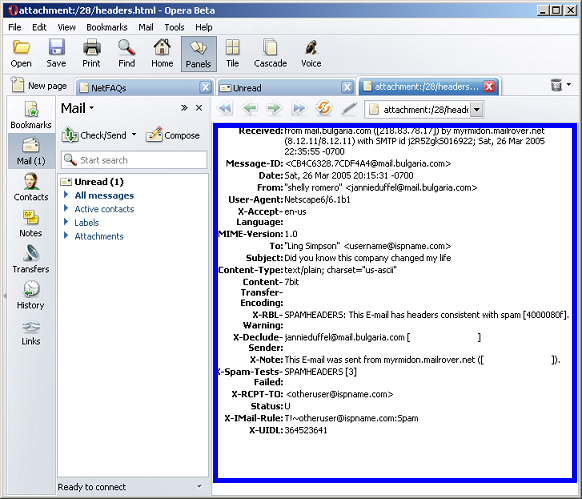Image resolution: width=582 pixels, height=499 pixels.
Task: Click the wand pencil icon beside Reload
Action: 349,109
